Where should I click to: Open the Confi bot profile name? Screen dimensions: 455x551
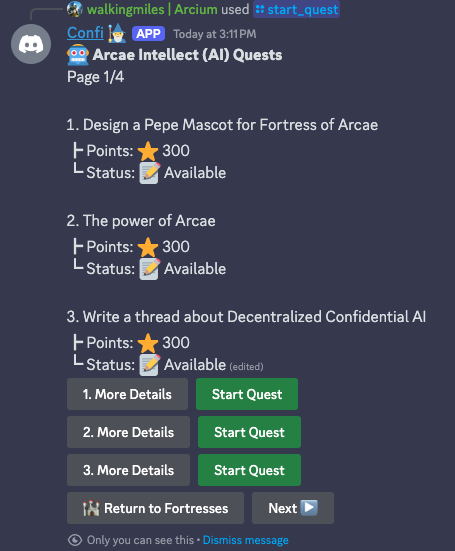click(85, 33)
